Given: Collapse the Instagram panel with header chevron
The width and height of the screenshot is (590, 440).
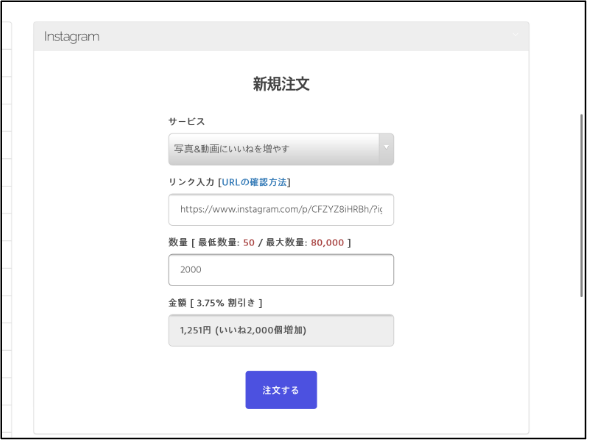Looking at the screenshot, I should [x=515, y=35].
